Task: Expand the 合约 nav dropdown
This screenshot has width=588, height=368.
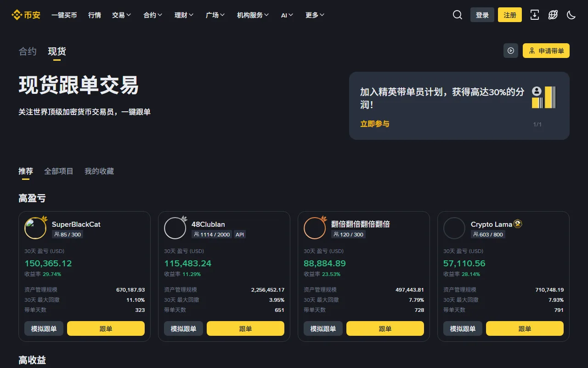Action: (153, 15)
